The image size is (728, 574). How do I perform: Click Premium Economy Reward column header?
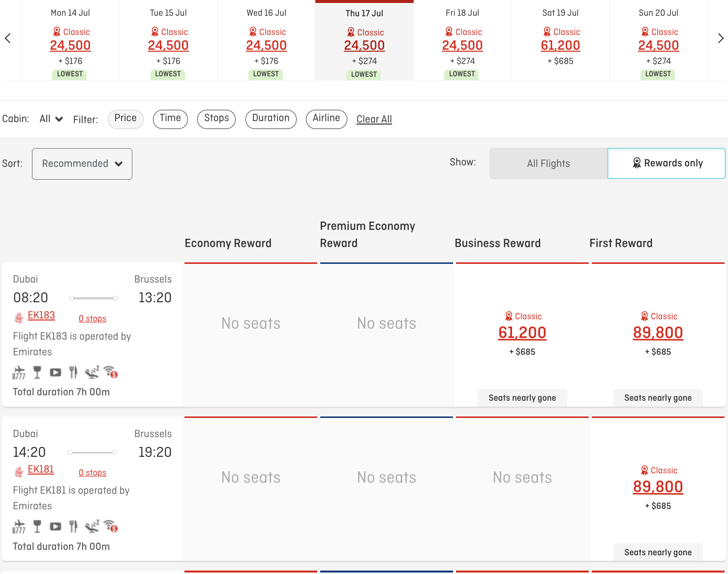[x=367, y=234]
